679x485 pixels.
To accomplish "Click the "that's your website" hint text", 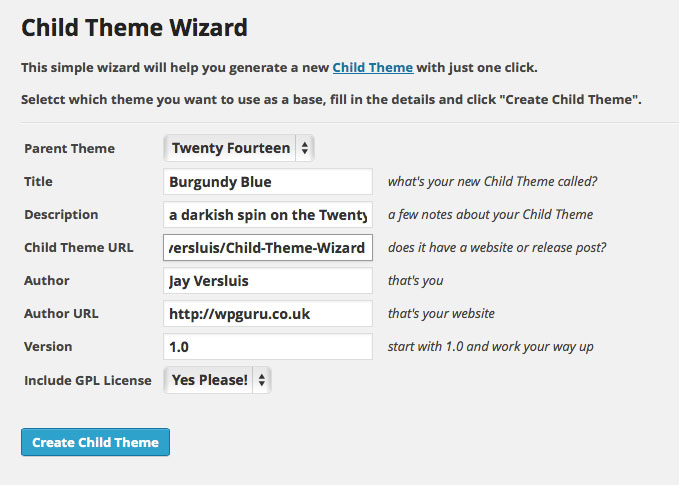I will 441,314.
